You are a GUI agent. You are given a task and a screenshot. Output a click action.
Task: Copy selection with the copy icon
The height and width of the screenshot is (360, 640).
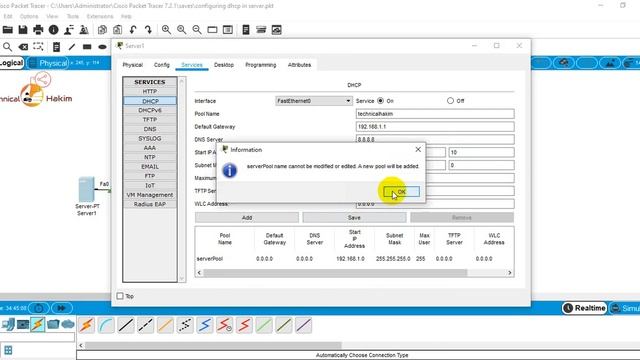pos(102,30)
